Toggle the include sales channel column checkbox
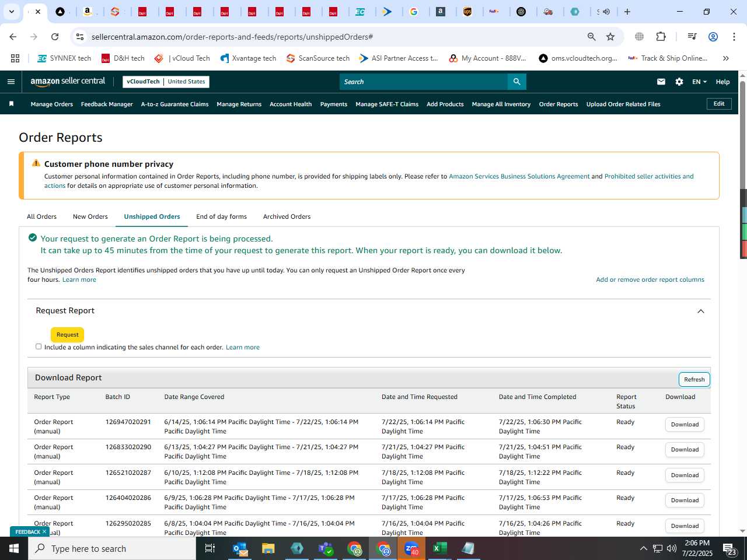 (x=39, y=346)
